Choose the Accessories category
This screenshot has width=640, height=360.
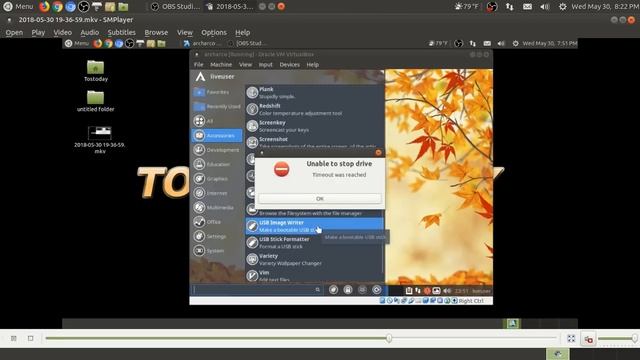tap(217, 136)
